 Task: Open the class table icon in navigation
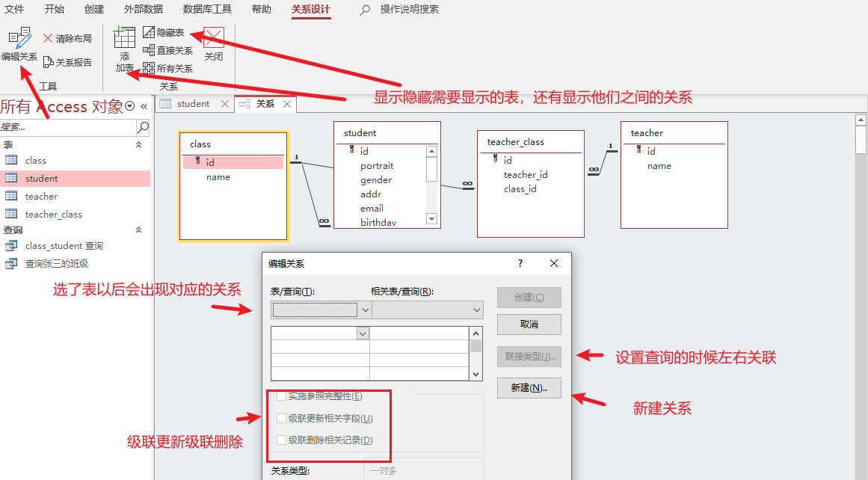pos(11,160)
